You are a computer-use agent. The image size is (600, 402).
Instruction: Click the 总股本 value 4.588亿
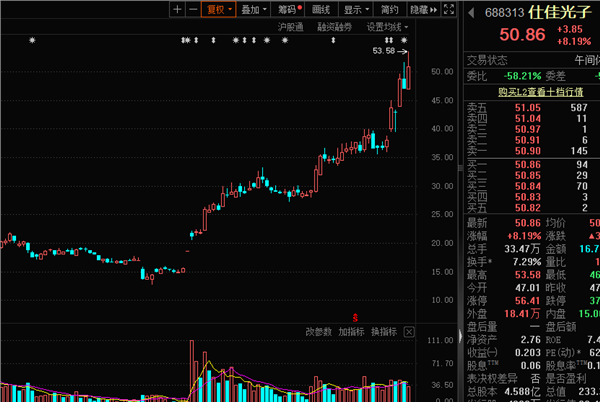coord(520,392)
